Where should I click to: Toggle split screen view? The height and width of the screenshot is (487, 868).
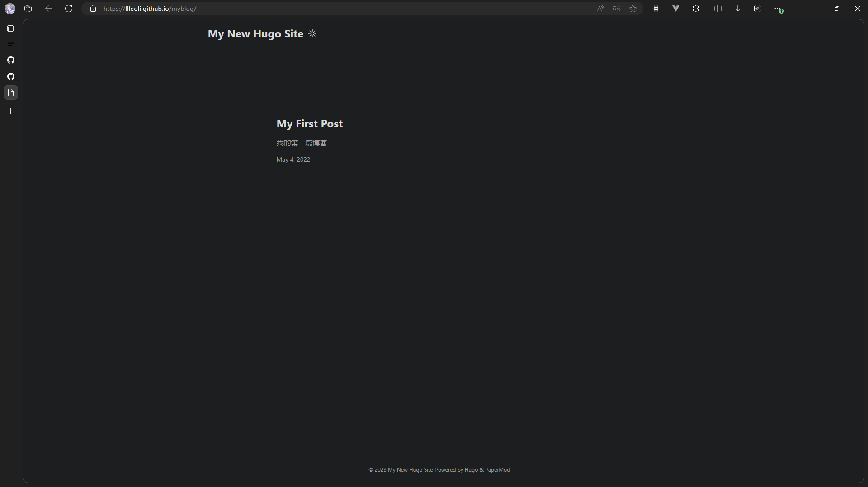[718, 9]
